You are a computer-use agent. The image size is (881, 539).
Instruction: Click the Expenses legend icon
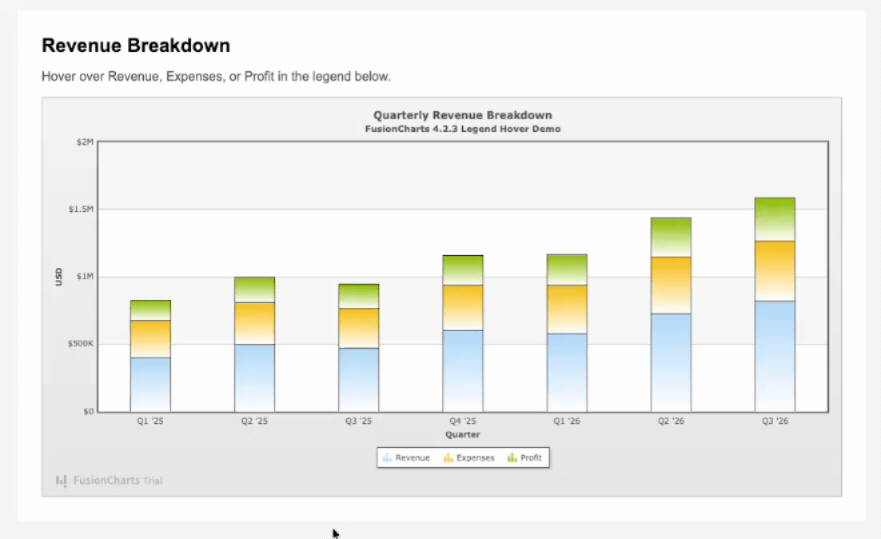[448, 458]
